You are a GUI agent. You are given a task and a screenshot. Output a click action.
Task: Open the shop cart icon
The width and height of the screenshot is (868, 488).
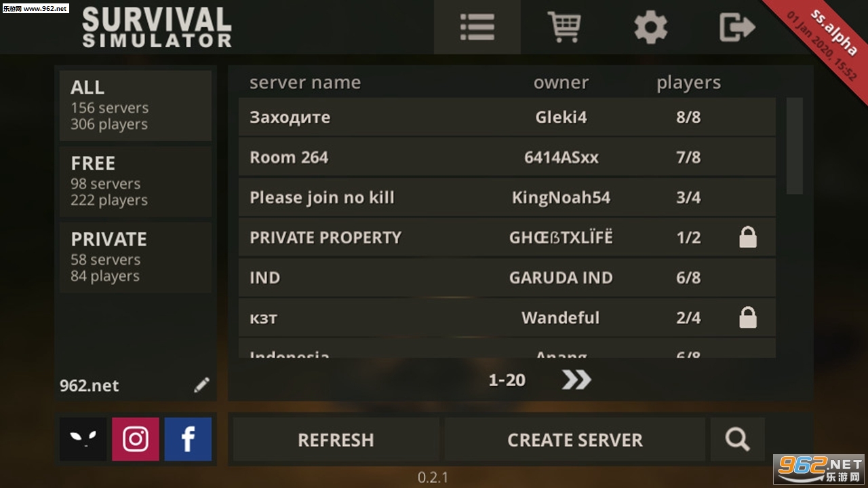[x=564, y=27]
